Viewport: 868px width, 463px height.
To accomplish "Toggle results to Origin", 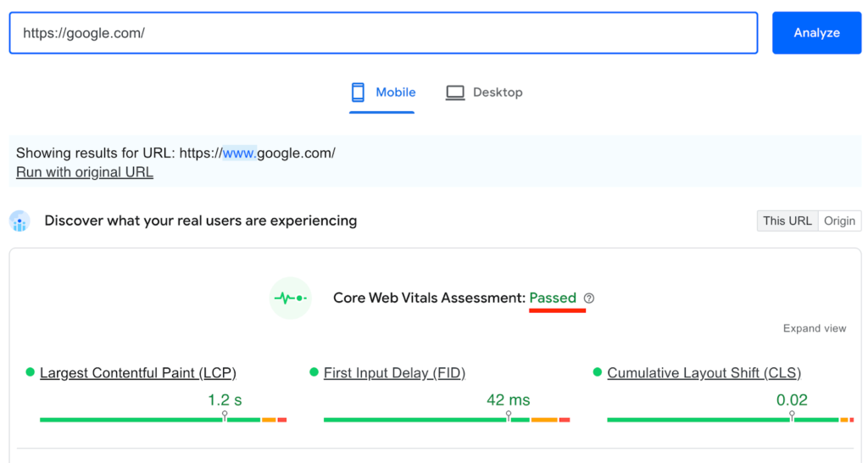I will click(x=839, y=220).
